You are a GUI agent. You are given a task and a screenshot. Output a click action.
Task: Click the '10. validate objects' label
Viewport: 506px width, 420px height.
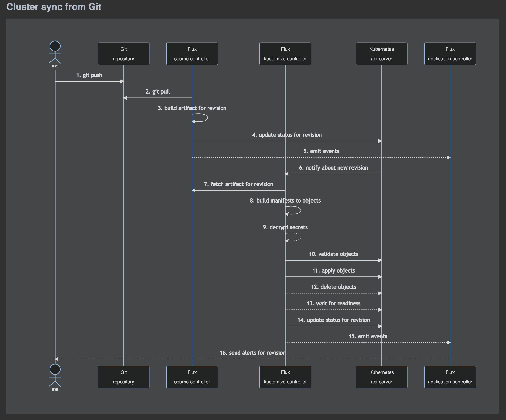tap(334, 254)
